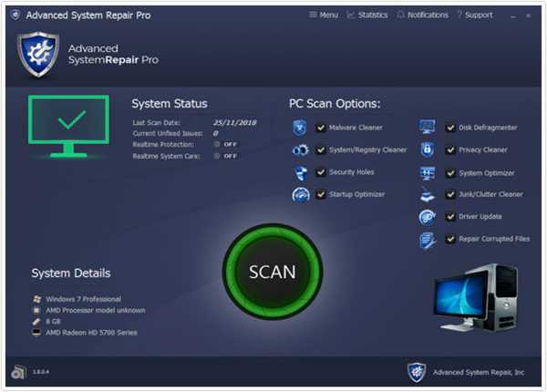Click the Current Unfixed Issues count
This screenshot has height=392, width=547.
(x=215, y=134)
